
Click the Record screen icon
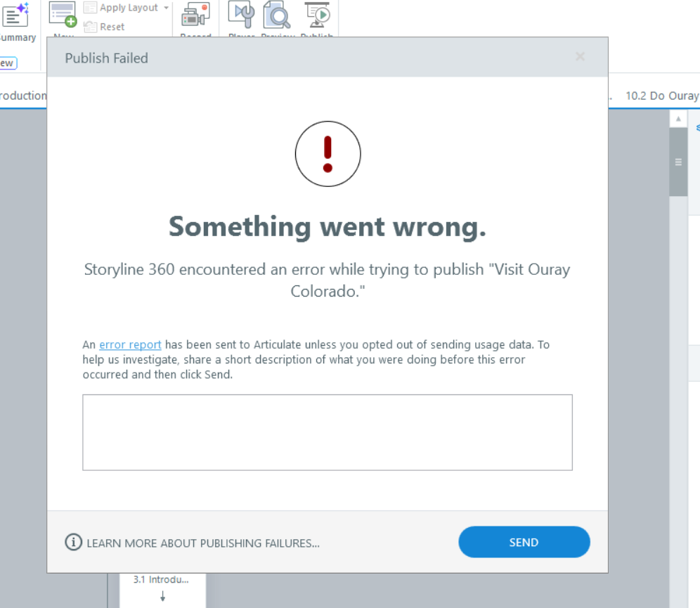coord(195,15)
